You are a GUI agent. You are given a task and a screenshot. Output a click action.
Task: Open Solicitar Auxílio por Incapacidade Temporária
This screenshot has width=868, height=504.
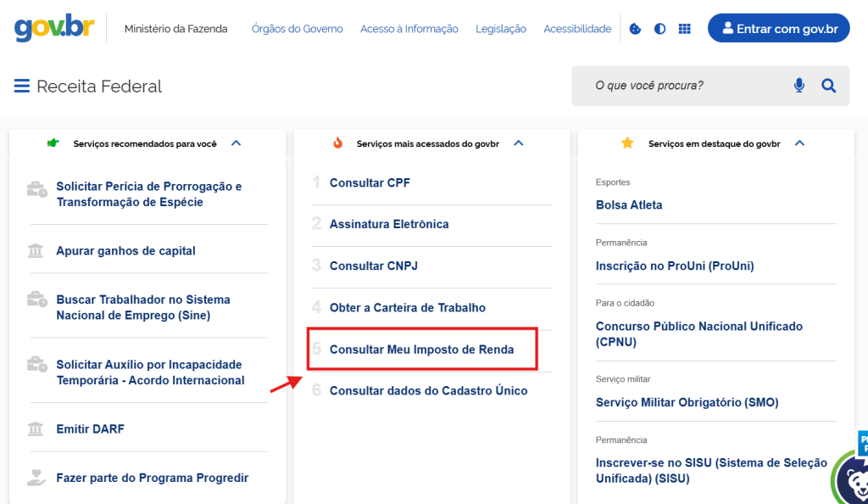(x=151, y=372)
